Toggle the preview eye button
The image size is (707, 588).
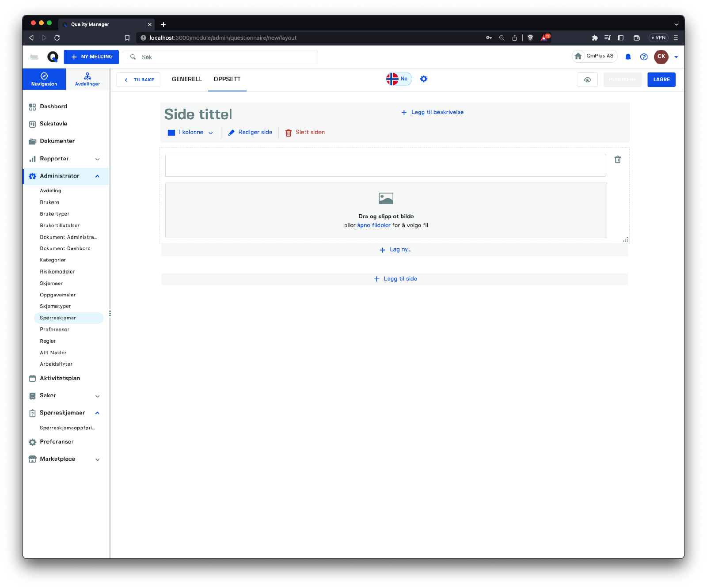587,80
